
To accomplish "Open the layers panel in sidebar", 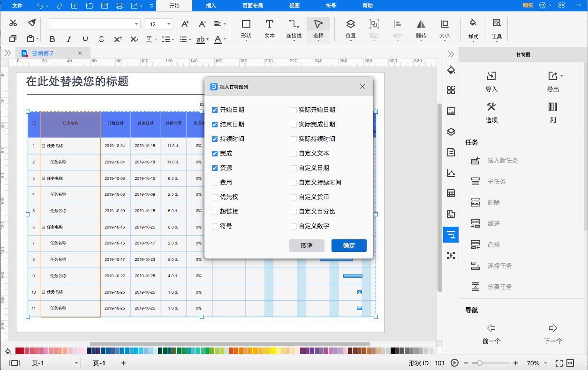I will pos(451,132).
